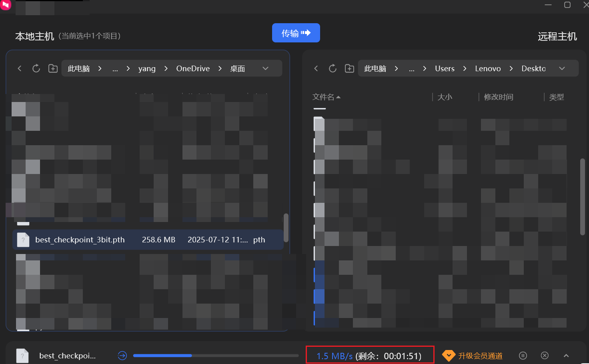Click the file icon in the transfer bar
This screenshot has width=589, height=364.
click(22, 356)
